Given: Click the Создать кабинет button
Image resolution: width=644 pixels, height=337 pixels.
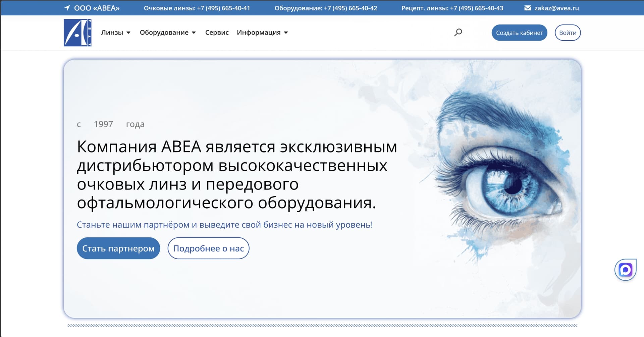Looking at the screenshot, I should tap(519, 33).
